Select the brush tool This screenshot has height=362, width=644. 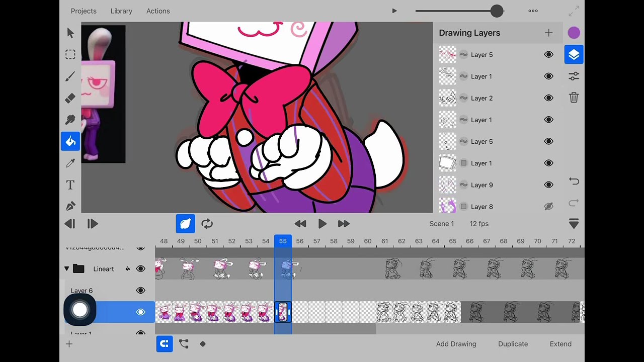pyautogui.click(x=70, y=76)
